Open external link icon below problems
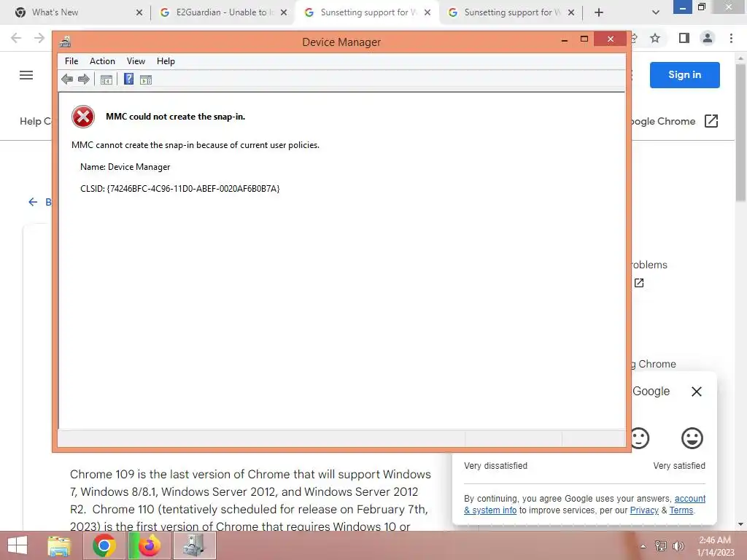 click(x=639, y=283)
